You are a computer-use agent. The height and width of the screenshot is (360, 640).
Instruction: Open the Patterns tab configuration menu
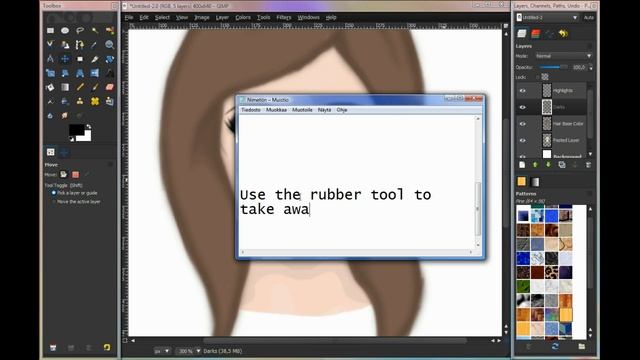coord(589,193)
